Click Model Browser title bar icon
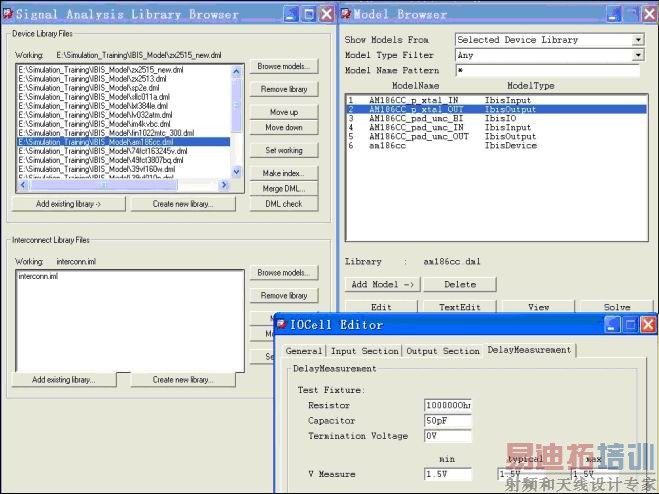 tap(346, 14)
